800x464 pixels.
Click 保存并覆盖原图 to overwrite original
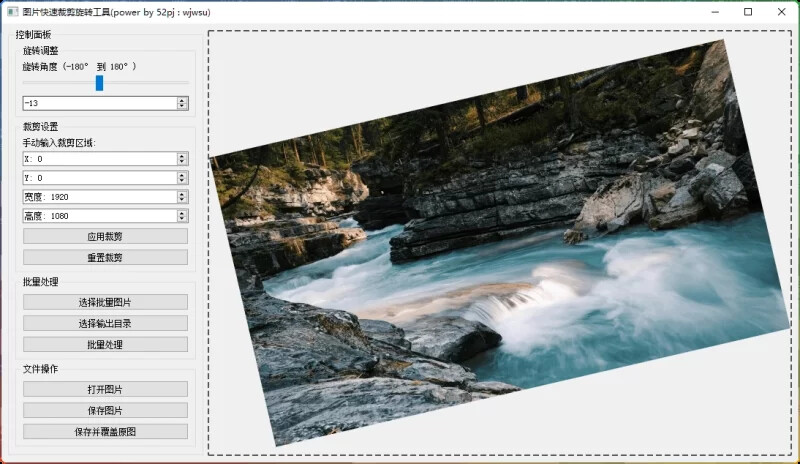click(x=105, y=431)
